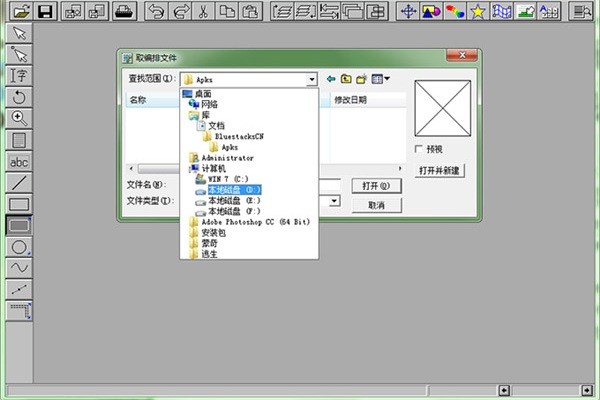Select the rotate arrow tool
The image size is (600, 400).
18,97
